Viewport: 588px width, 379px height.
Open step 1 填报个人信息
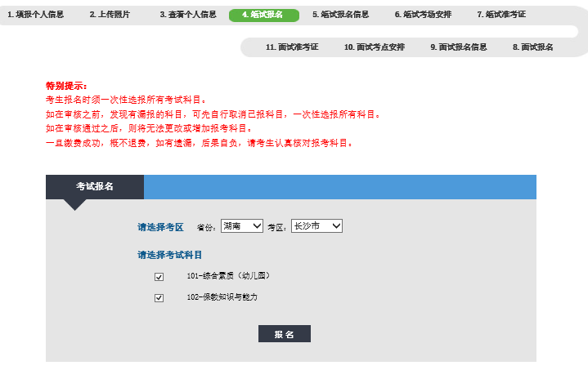pyautogui.click(x=35, y=15)
